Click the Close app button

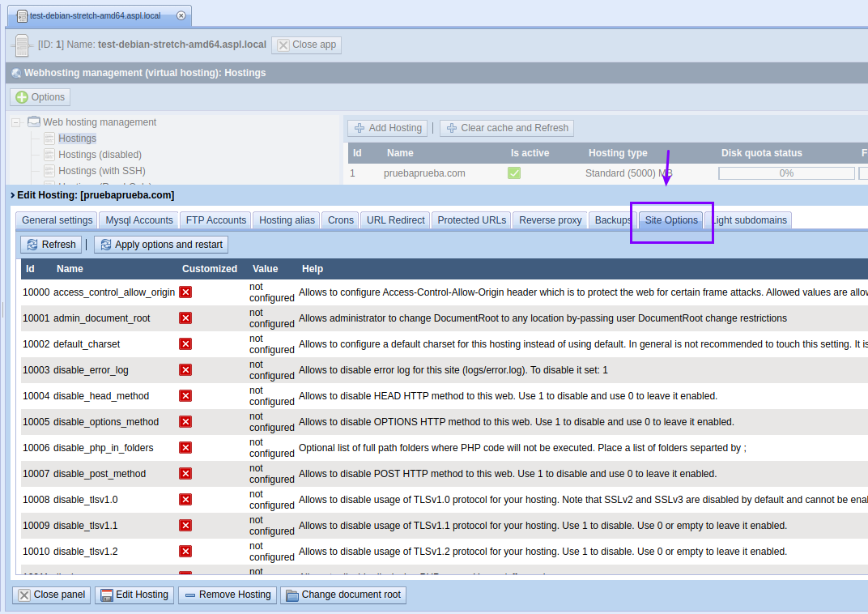(306, 45)
